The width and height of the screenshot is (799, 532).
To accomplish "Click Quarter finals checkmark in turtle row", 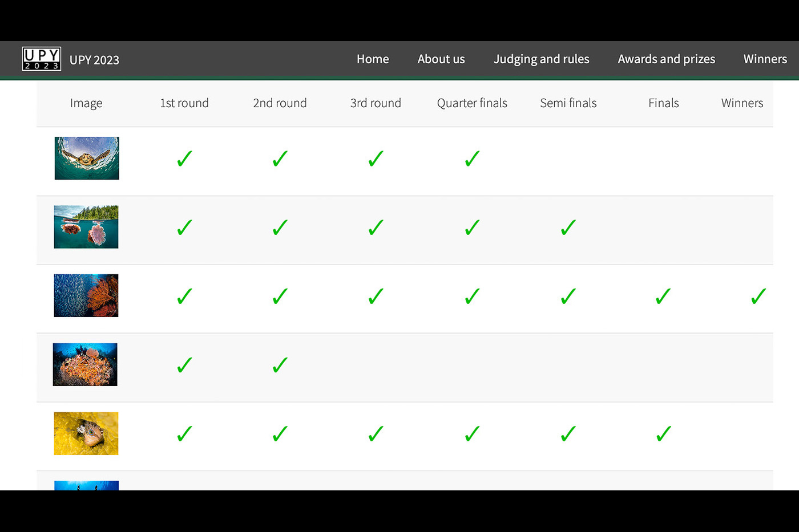I will 472,159.
